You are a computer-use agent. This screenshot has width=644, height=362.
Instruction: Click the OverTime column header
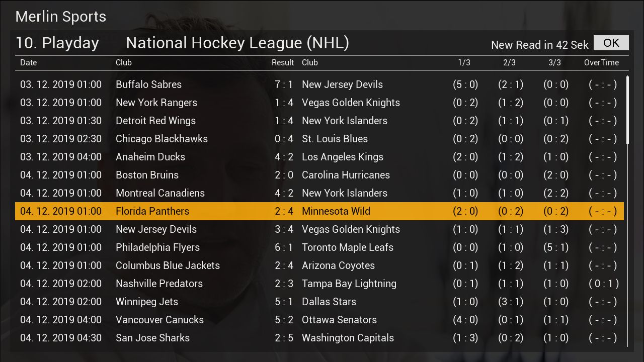tap(601, 63)
